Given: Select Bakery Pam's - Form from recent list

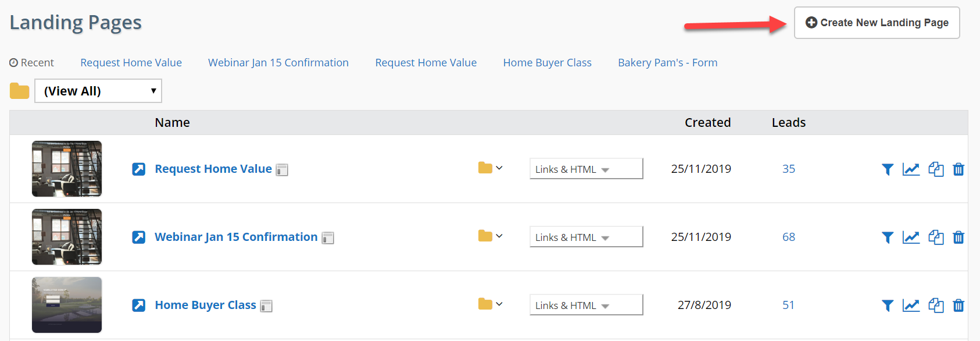Looking at the screenshot, I should click(x=667, y=62).
